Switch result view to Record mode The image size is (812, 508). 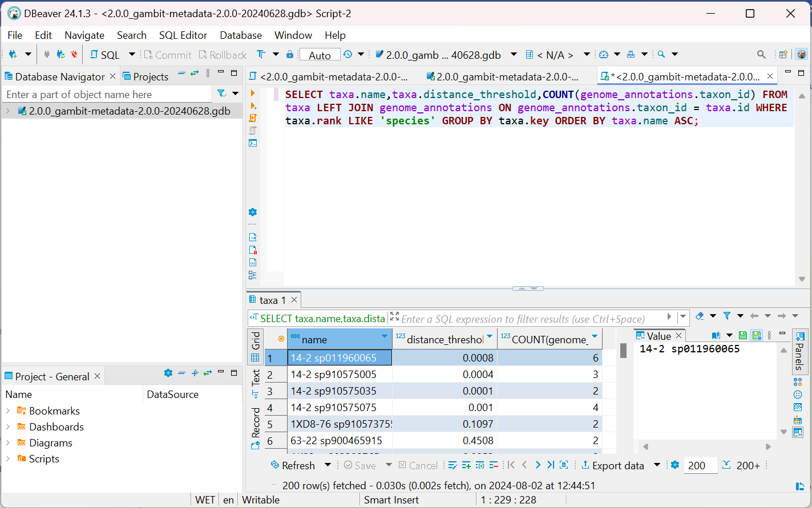click(x=256, y=426)
